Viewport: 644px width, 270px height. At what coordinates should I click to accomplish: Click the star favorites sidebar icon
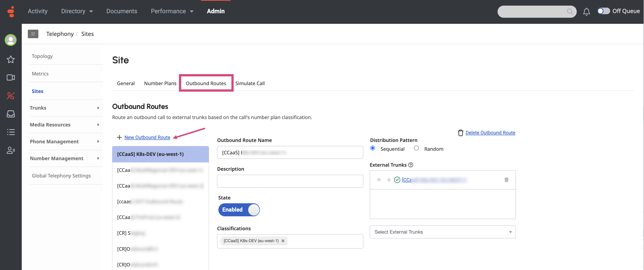[11, 59]
